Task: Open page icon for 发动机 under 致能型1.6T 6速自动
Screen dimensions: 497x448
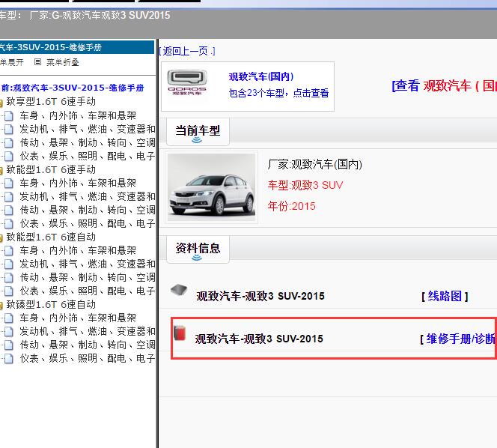Action: [x=9, y=264]
